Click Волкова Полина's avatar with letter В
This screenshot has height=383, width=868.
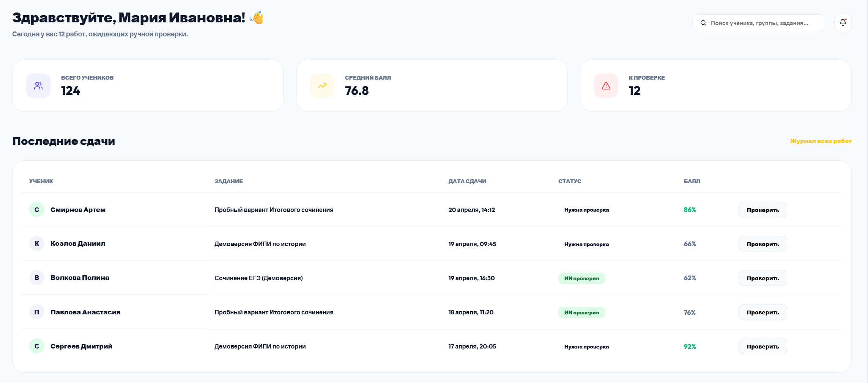[37, 278]
